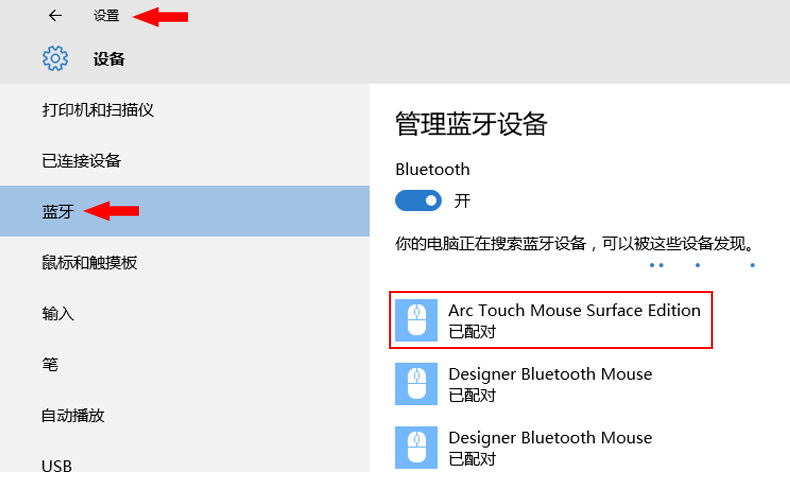The width and height of the screenshot is (790, 502).
Task: Click the gear icon beside 设备
Action: coord(55,59)
